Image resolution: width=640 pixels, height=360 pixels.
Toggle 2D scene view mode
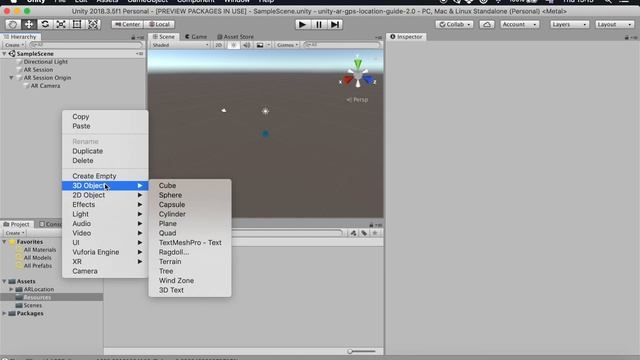point(219,45)
